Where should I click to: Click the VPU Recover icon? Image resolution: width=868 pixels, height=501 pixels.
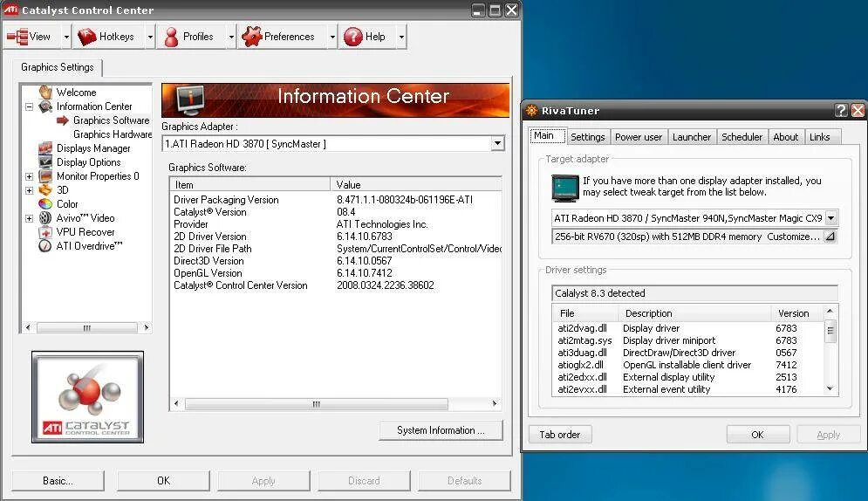pyautogui.click(x=45, y=232)
